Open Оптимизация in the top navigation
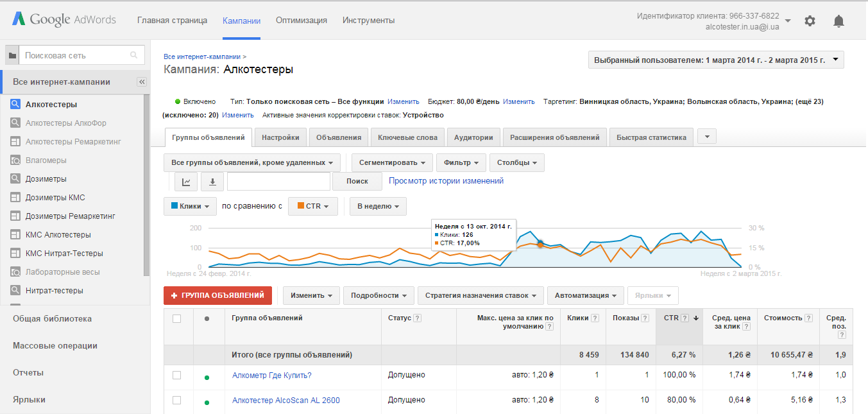The height and width of the screenshot is (414, 868). (302, 21)
